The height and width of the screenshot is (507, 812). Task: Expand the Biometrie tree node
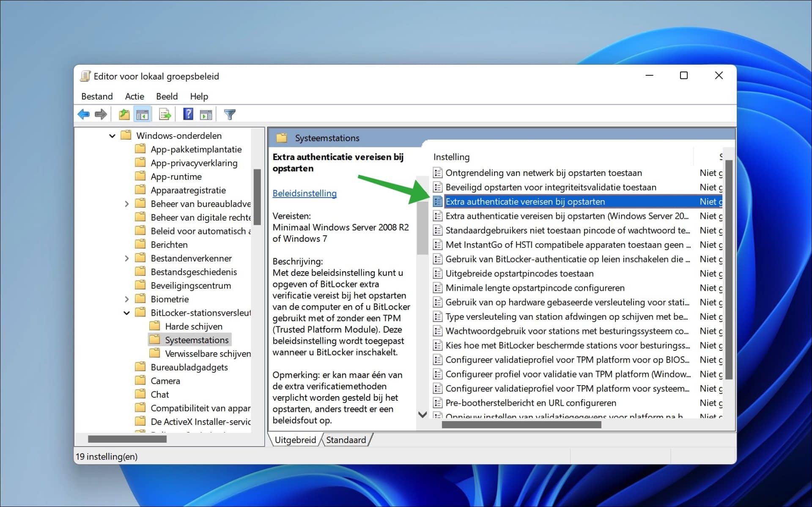click(x=127, y=299)
